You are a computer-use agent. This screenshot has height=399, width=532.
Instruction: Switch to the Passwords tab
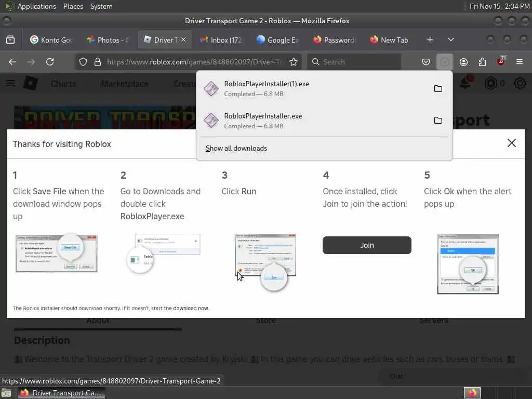click(335, 39)
